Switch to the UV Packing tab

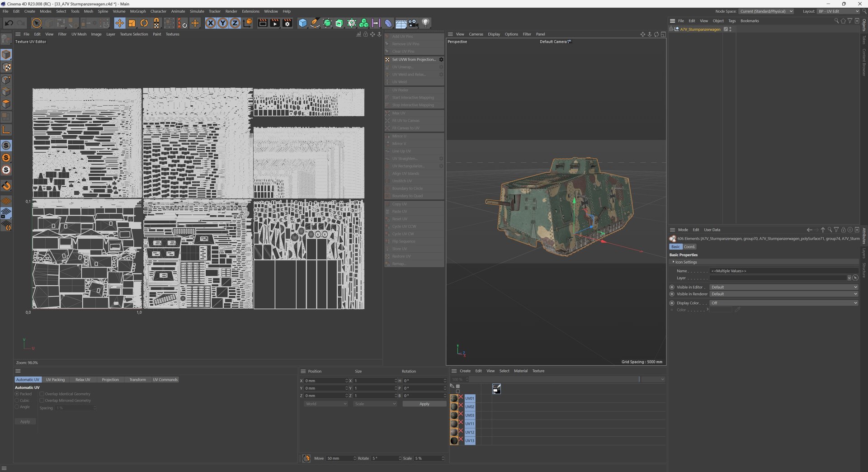[x=55, y=380]
